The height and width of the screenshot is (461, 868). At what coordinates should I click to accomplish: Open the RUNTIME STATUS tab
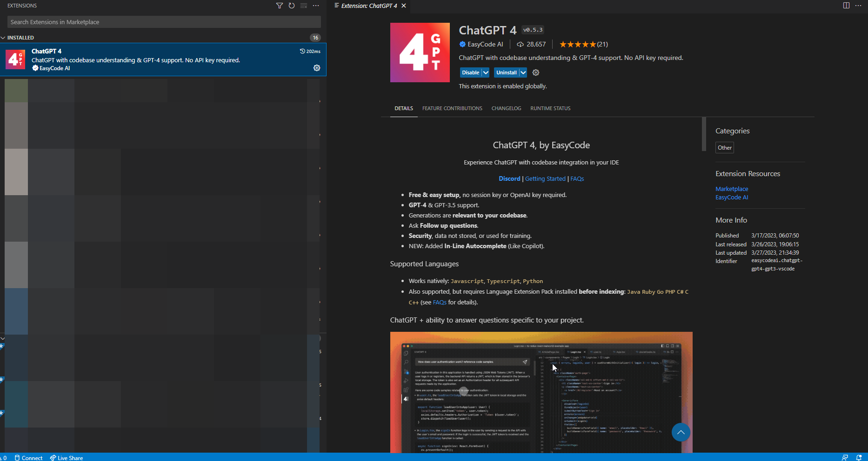(550, 108)
